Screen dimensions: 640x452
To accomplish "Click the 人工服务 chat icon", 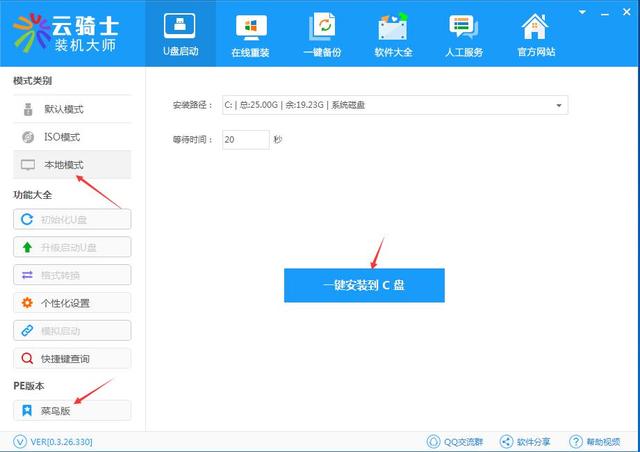I will tap(464, 35).
